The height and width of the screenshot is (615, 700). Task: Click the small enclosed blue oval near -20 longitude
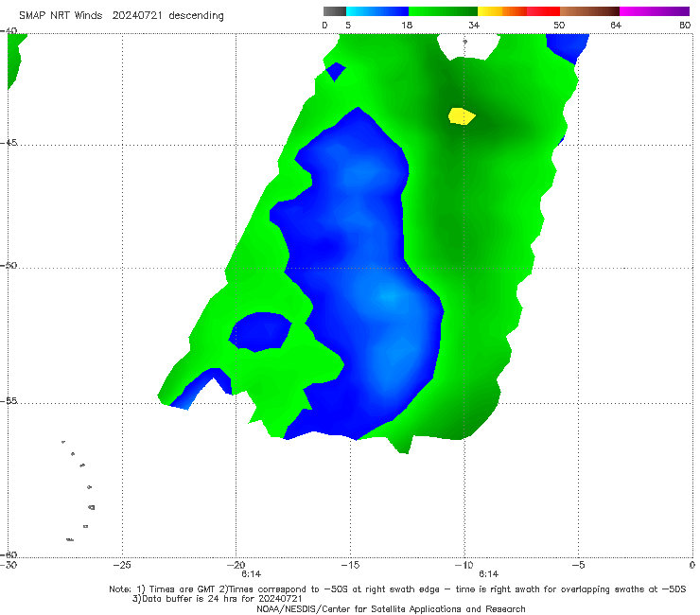pos(260,332)
